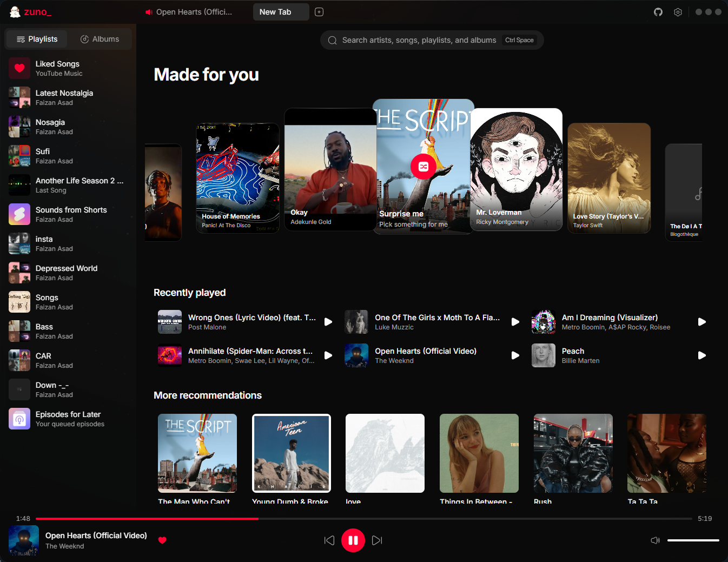Viewport: 728px width, 562px height.
Task: Open Things In Between recommendation
Action: pyautogui.click(x=479, y=453)
